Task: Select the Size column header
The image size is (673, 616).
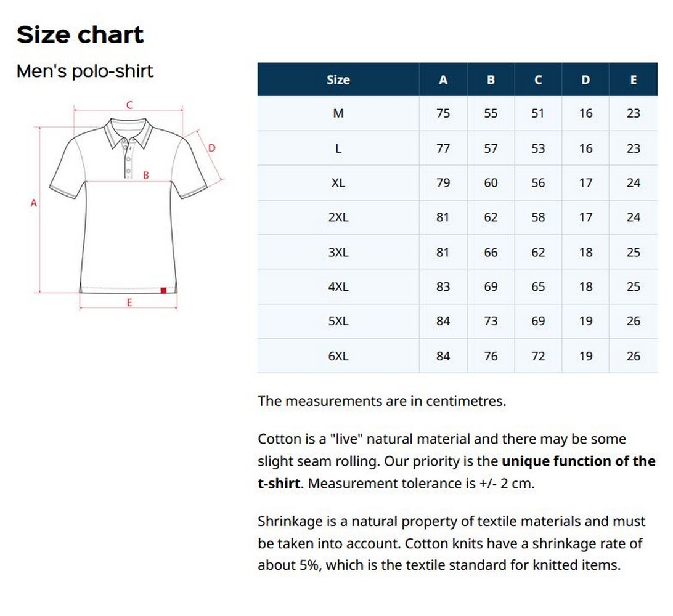Action: (338, 79)
